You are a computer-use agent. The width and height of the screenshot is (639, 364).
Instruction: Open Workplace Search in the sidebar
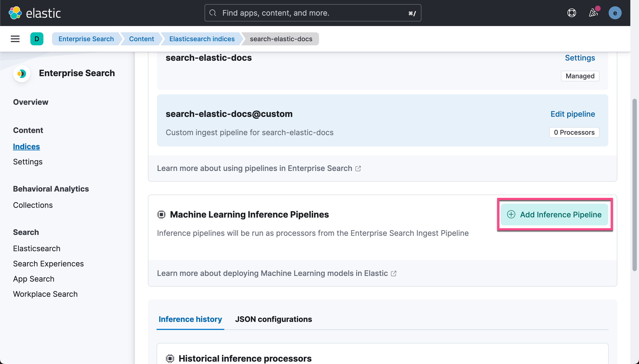tap(45, 294)
